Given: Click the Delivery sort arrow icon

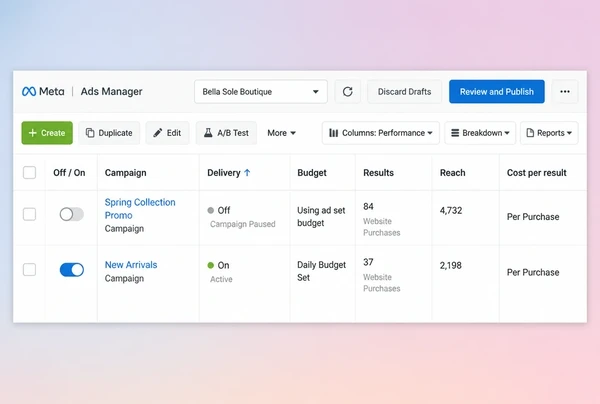Looking at the screenshot, I should 247,173.
